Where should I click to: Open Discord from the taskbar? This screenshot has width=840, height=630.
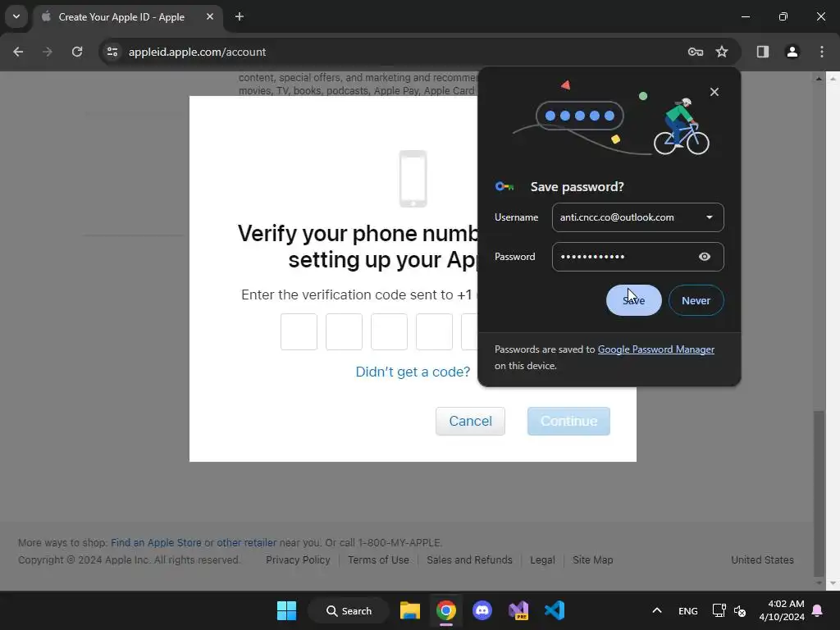point(482,610)
